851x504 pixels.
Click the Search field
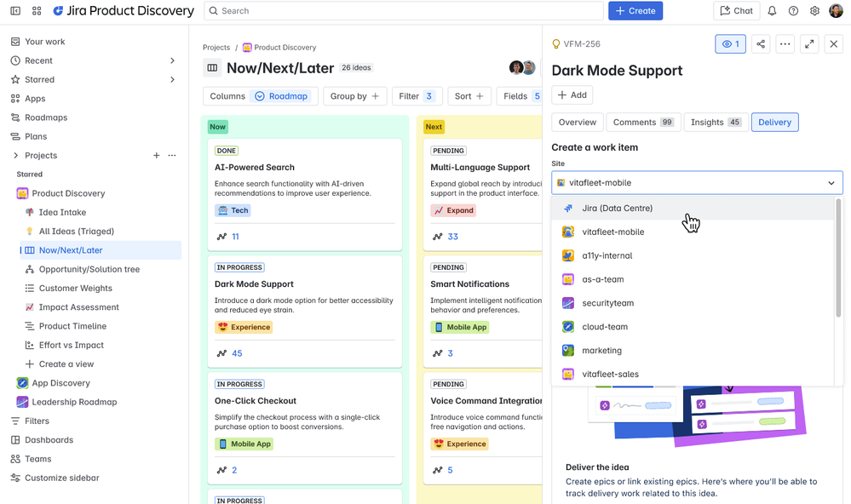[403, 11]
